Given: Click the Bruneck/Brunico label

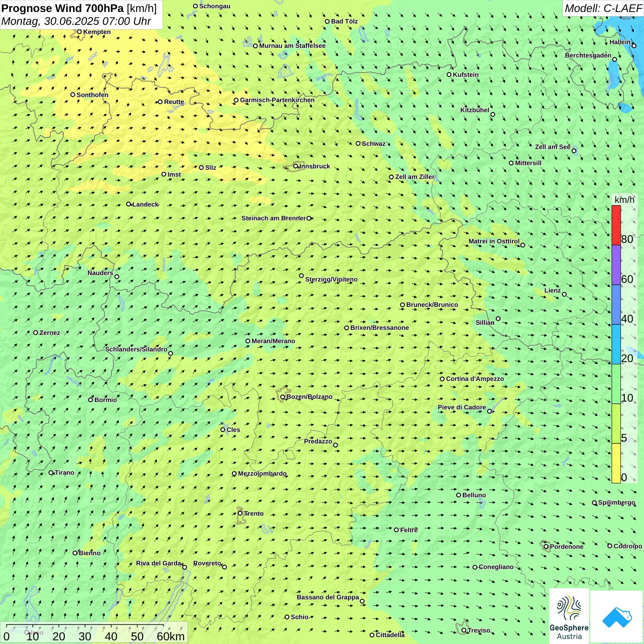Looking at the screenshot, I should tap(432, 305).
